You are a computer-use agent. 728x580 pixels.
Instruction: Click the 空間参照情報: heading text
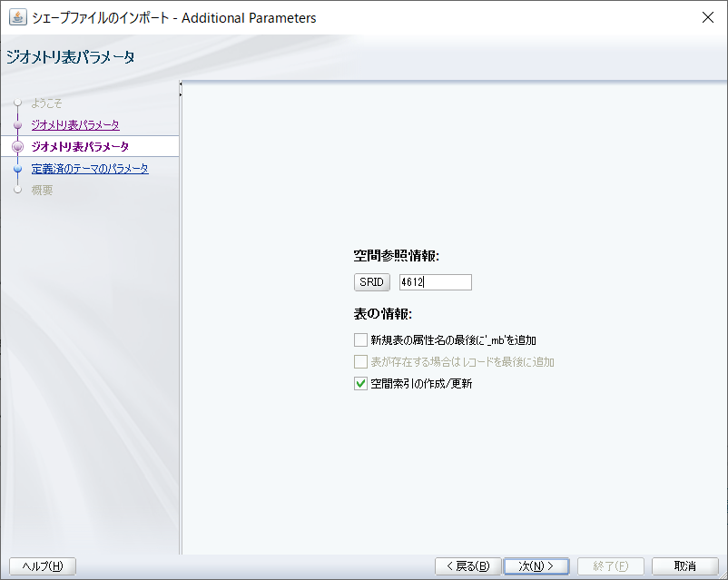pyautogui.click(x=397, y=256)
